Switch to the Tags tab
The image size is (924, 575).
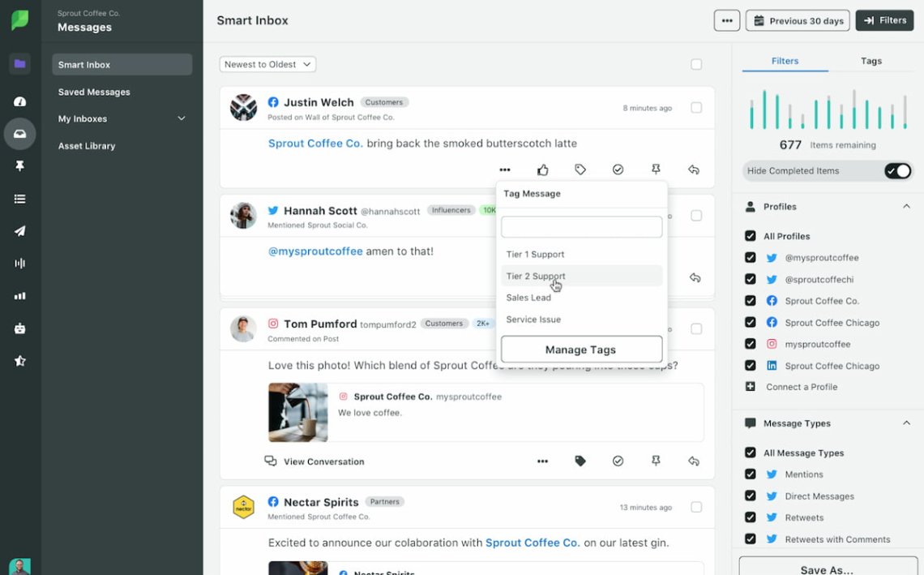[x=871, y=61]
